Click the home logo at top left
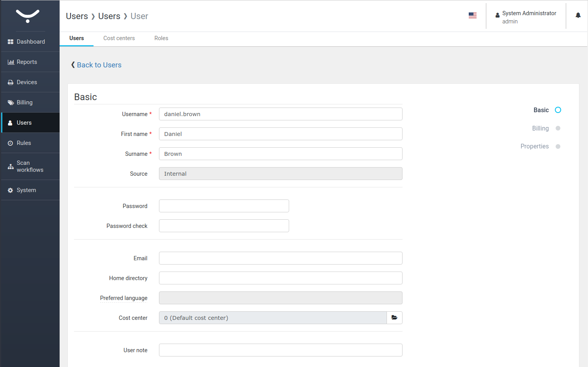This screenshot has height=367, width=588. click(x=28, y=16)
